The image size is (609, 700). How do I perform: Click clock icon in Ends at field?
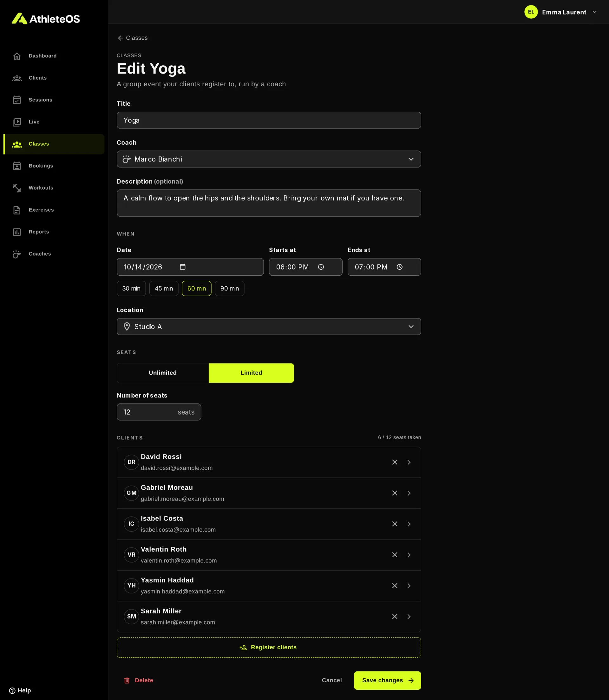[x=400, y=267]
